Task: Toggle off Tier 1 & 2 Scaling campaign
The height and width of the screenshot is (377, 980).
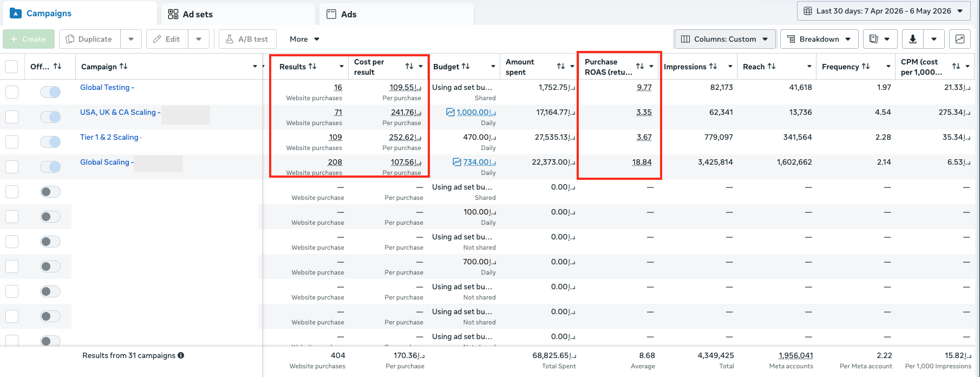Action: (x=50, y=142)
